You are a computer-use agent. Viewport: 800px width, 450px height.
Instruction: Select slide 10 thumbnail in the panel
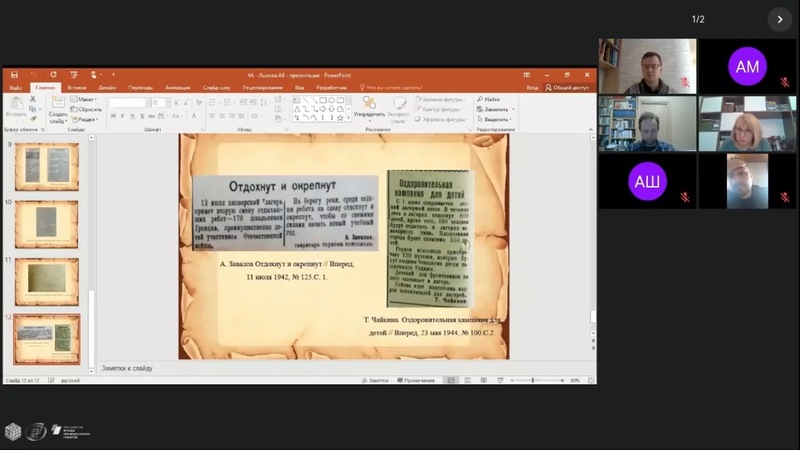click(46, 224)
